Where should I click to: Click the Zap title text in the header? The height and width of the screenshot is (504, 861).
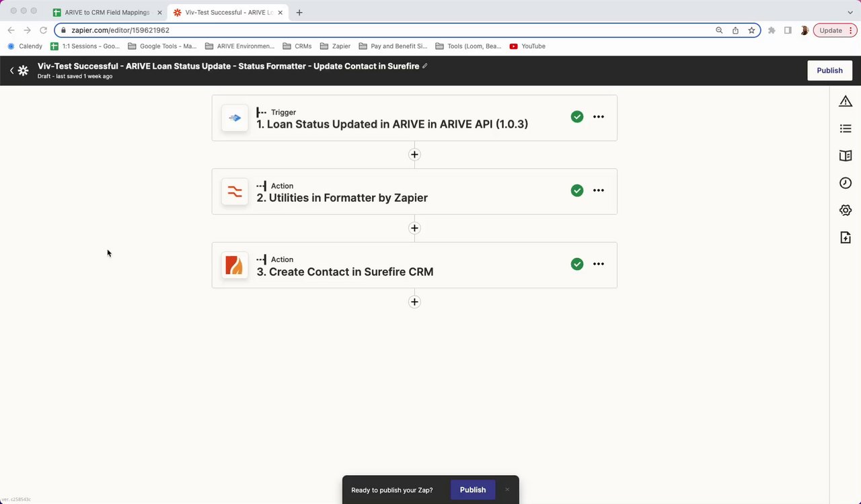tap(228, 66)
